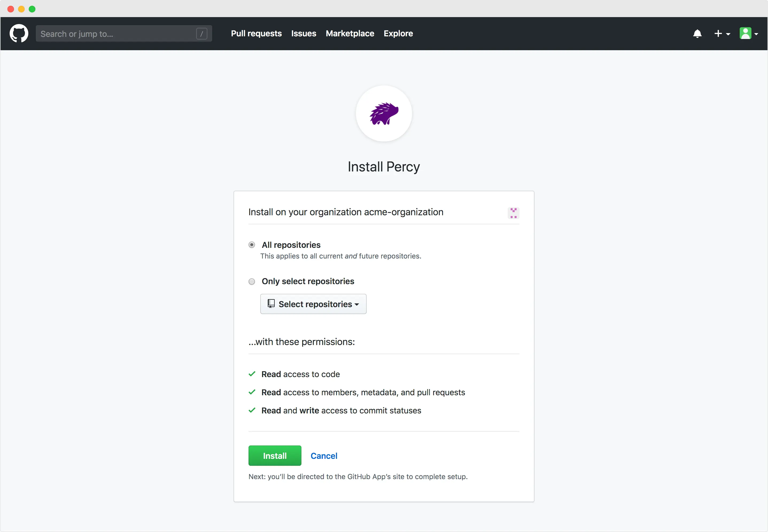Screen dimensions: 768x532
Task: Click the purple Percy hedgehog logo
Action: coord(384,114)
